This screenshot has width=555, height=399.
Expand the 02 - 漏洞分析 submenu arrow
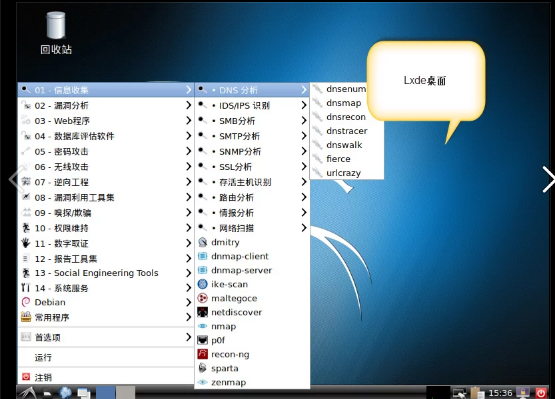(189, 105)
